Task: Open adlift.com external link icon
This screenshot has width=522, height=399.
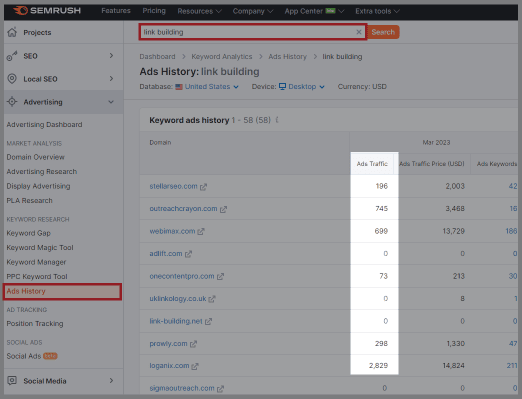Action: click(x=188, y=254)
